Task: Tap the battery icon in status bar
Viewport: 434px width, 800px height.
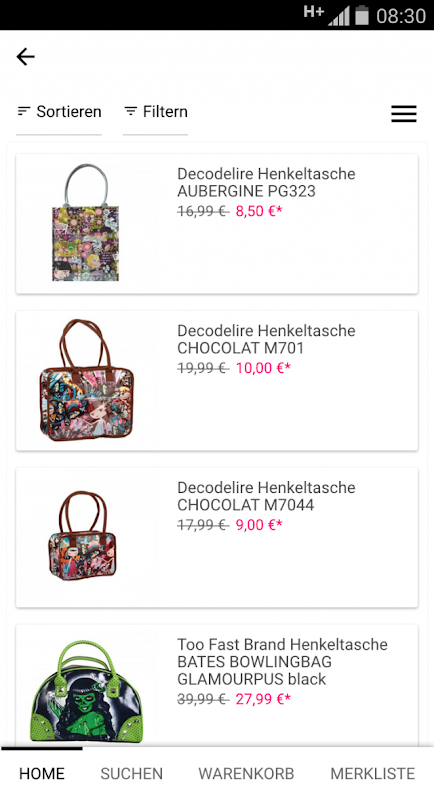Action: [362, 15]
